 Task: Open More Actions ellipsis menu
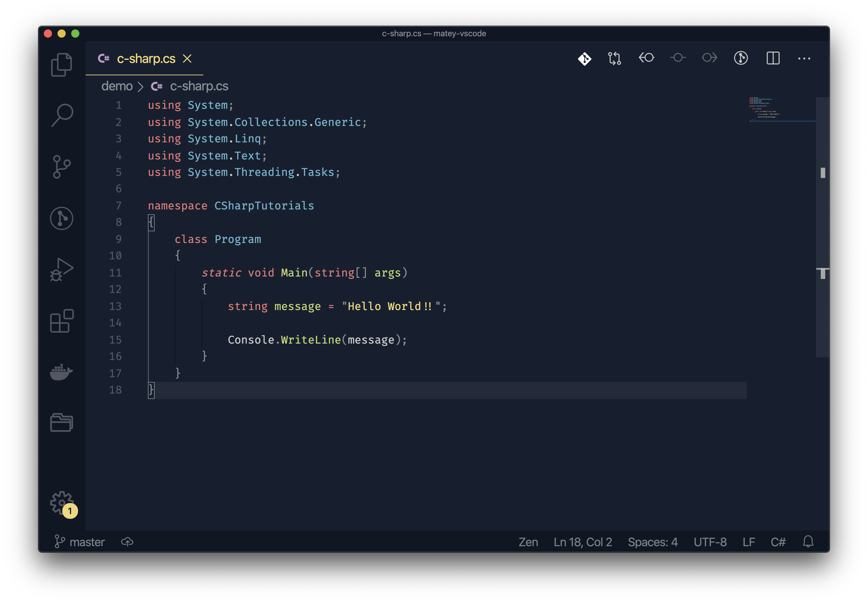tap(804, 59)
